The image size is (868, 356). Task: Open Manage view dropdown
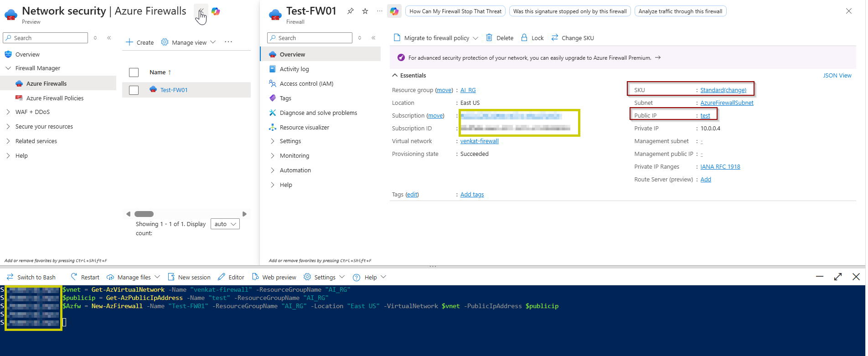189,42
